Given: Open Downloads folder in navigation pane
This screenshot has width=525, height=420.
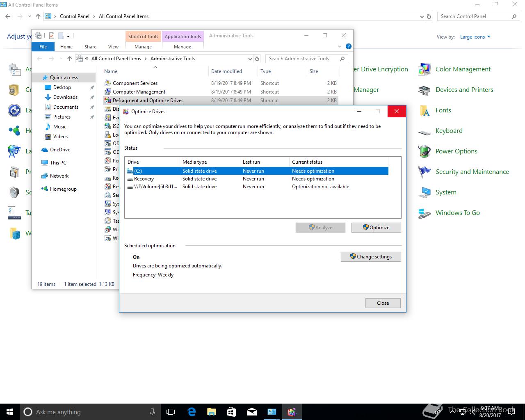Looking at the screenshot, I should click(x=65, y=97).
